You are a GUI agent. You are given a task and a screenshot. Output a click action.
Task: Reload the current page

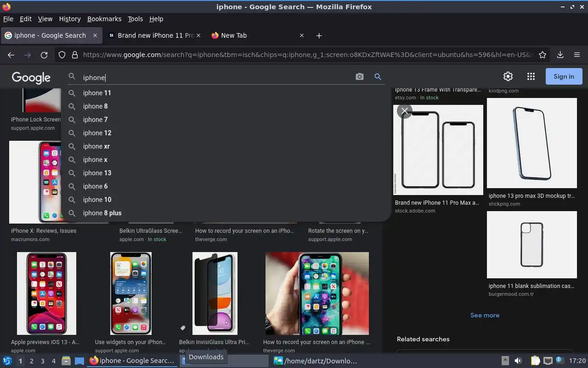tap(44, 55)
